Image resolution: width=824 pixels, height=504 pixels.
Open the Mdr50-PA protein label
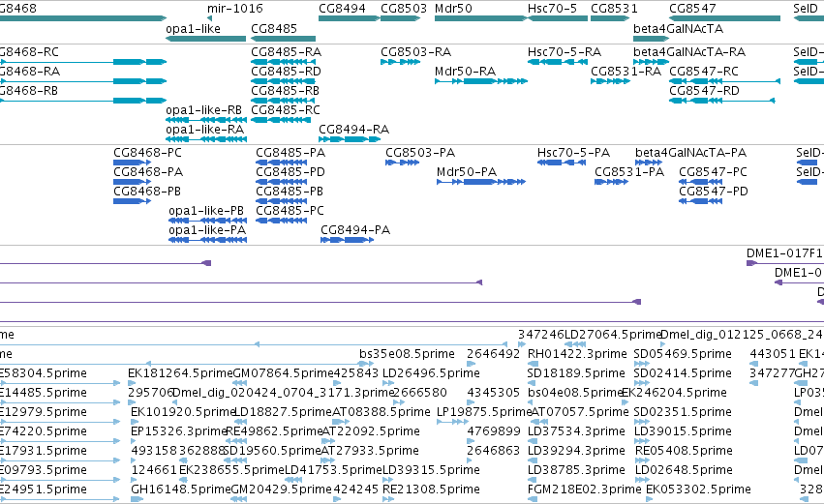467,172
